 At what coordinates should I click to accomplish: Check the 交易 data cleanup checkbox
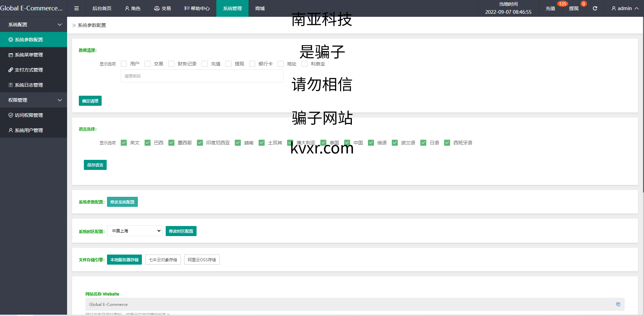pos(148,64)
